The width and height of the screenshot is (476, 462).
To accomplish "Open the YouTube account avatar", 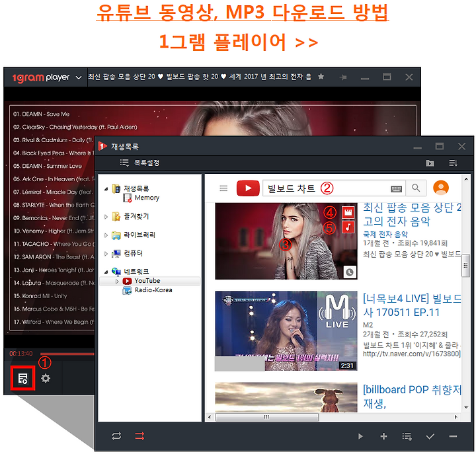I will [x=441, y=188].
